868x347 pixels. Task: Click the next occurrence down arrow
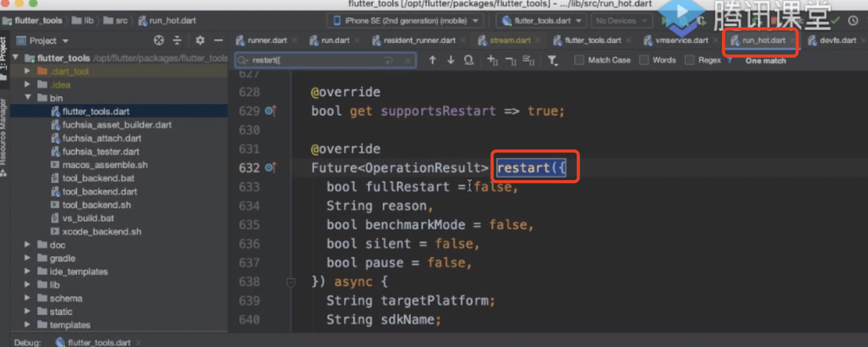(x=451, y=60)
